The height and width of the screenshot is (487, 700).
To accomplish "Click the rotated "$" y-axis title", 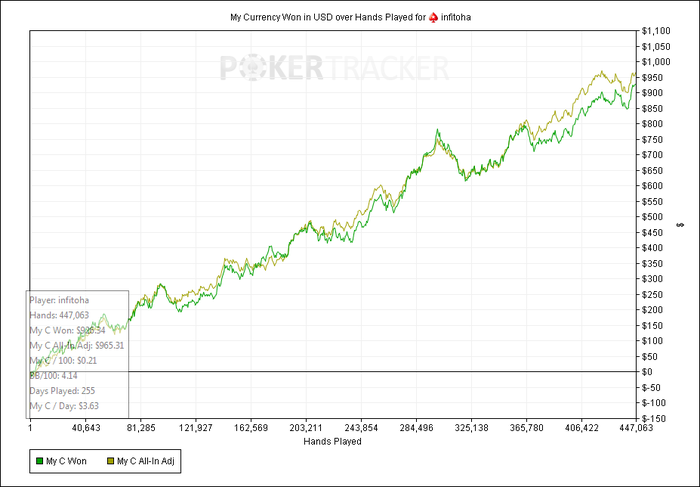I will [680, 225].
